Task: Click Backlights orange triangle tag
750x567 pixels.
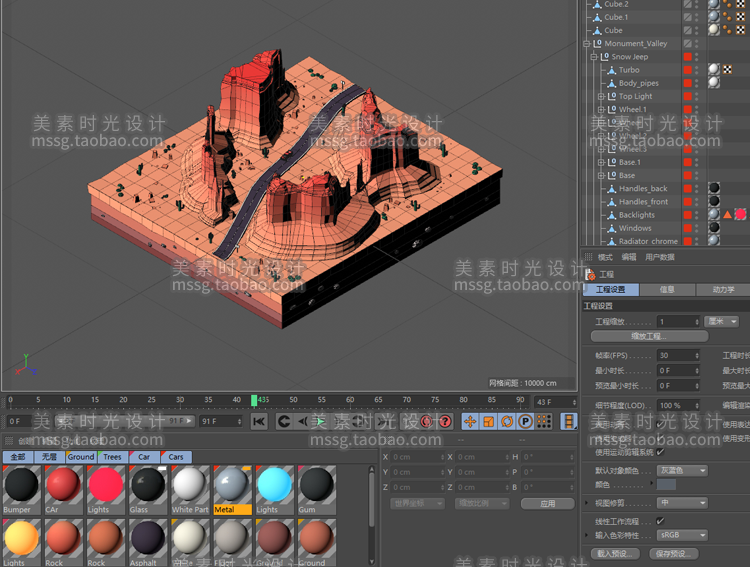Action: click(x=728, y=215)
